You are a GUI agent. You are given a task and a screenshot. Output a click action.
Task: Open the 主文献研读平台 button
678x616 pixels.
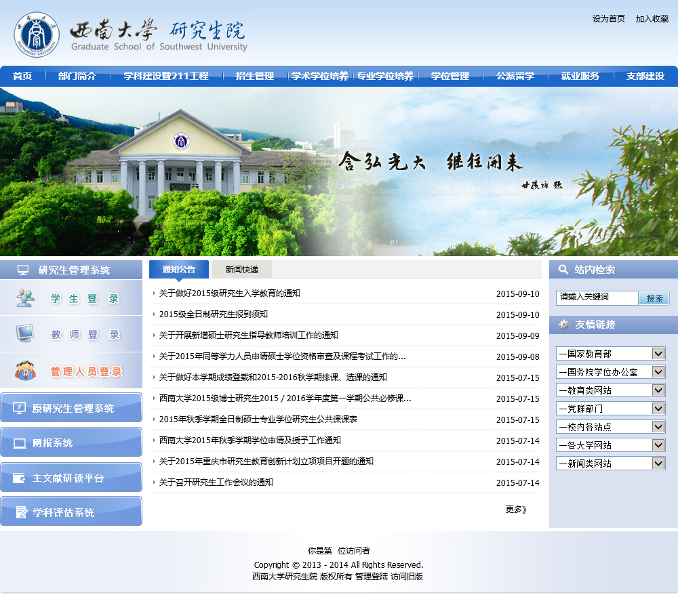[71, 477]
